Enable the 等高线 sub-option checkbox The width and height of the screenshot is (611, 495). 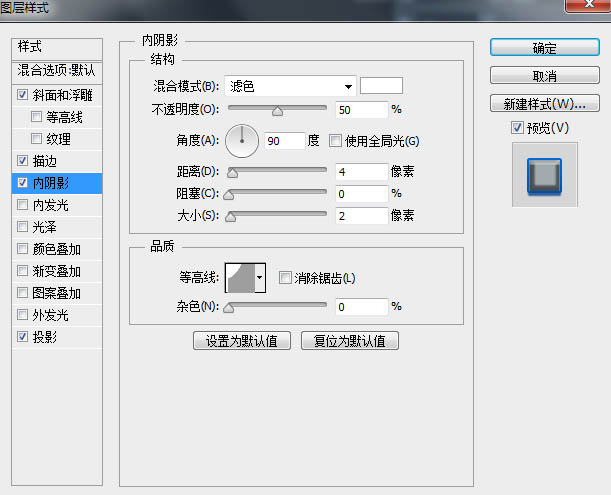[36, 117]
